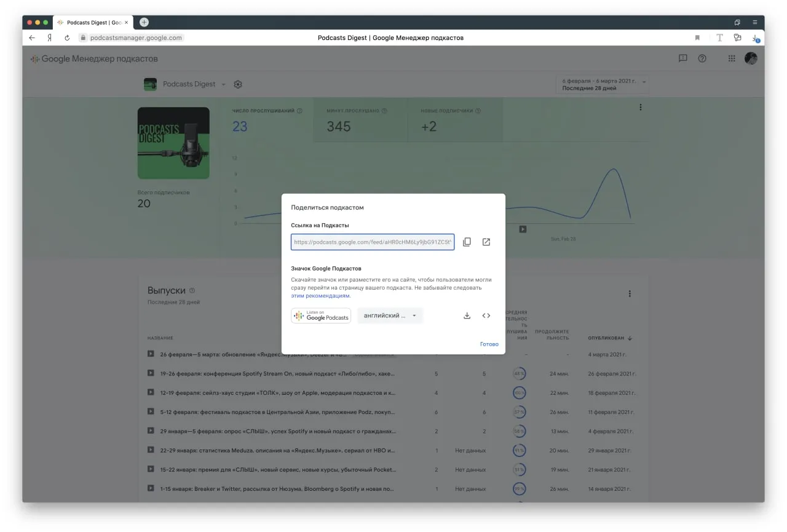Open podcast settings gear

(239, 84)
